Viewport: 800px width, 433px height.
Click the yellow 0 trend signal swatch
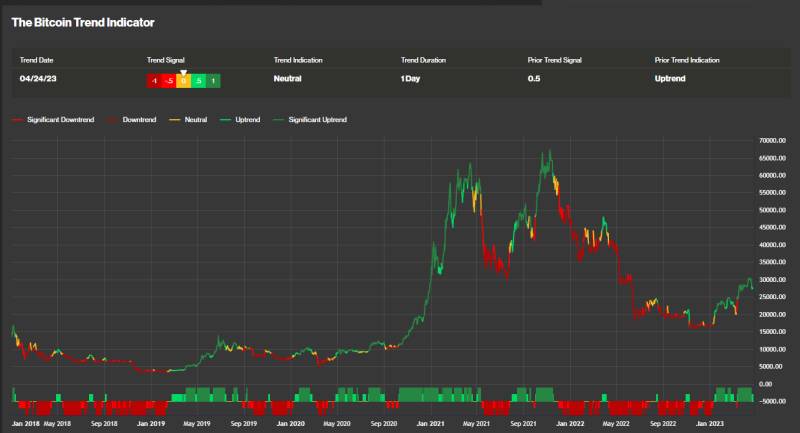pyautogui.click(x=183, y=81)
